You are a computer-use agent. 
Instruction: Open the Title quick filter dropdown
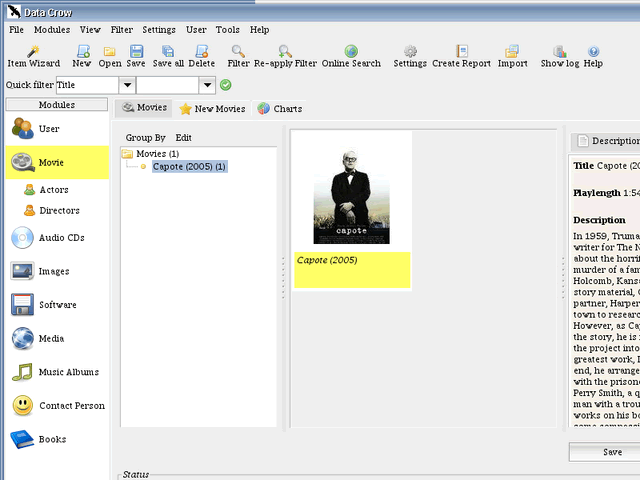pyautogui.click(x=126, y=85)
